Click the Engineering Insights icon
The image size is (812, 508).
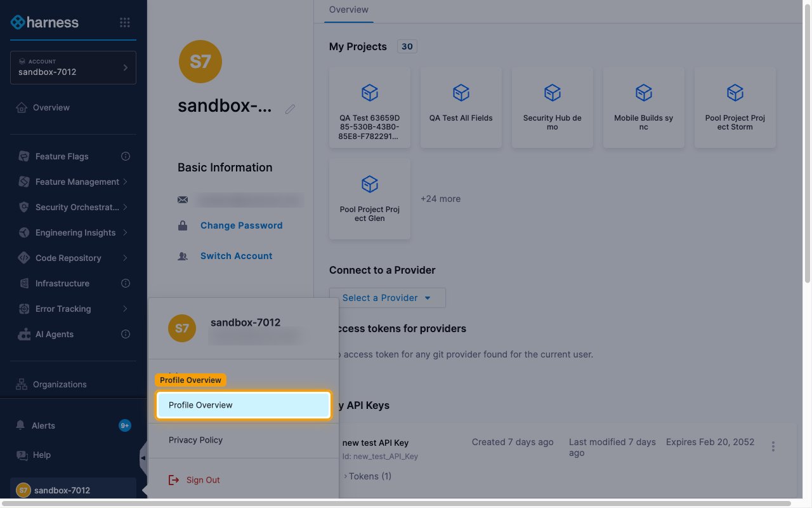coord(24,232)
